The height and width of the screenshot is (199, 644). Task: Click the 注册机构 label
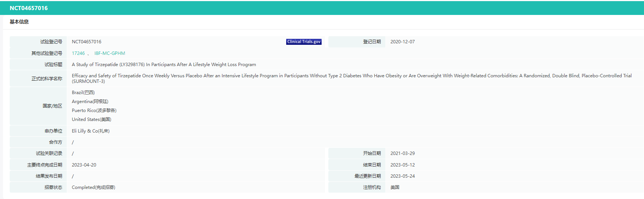pyautogui.click(x=372, y=187)
